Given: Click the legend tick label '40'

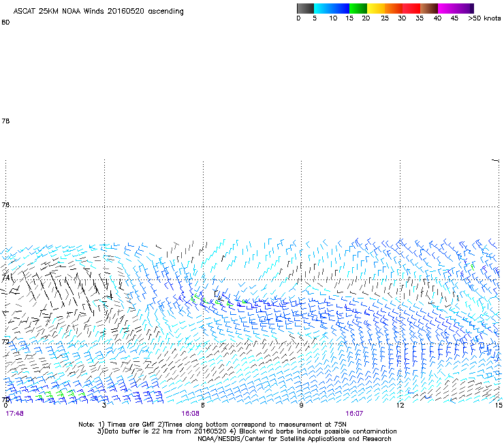Looking at the screenshot, I should [x=437, y=18].
